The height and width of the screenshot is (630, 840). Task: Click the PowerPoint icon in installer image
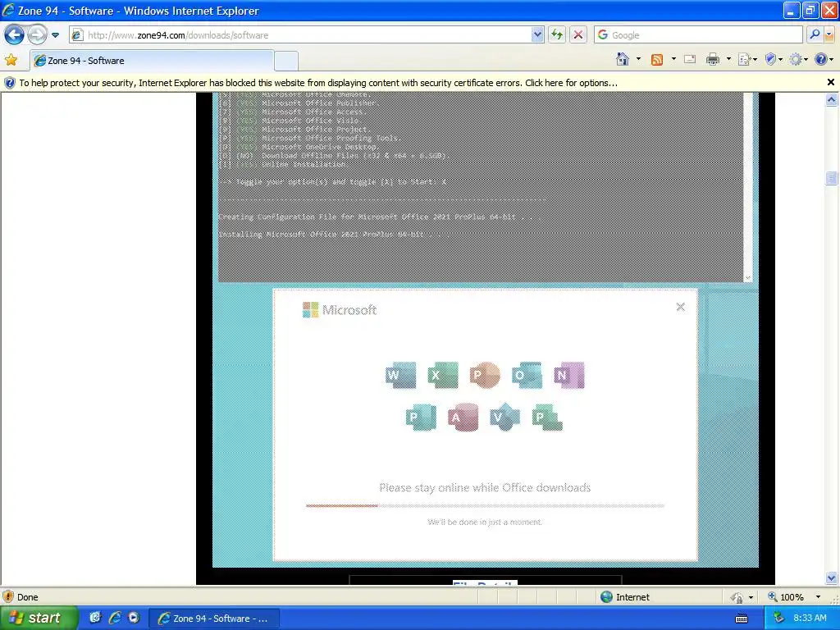485,374
